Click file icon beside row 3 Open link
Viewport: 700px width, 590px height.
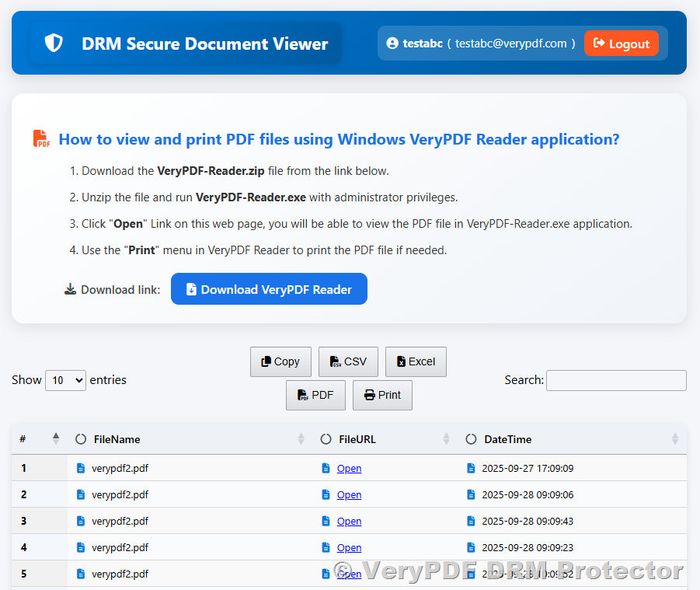click(x=326, y=521)
